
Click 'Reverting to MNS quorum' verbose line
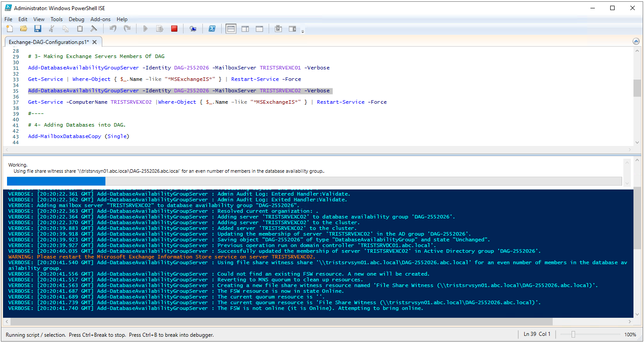click(185, 280)
